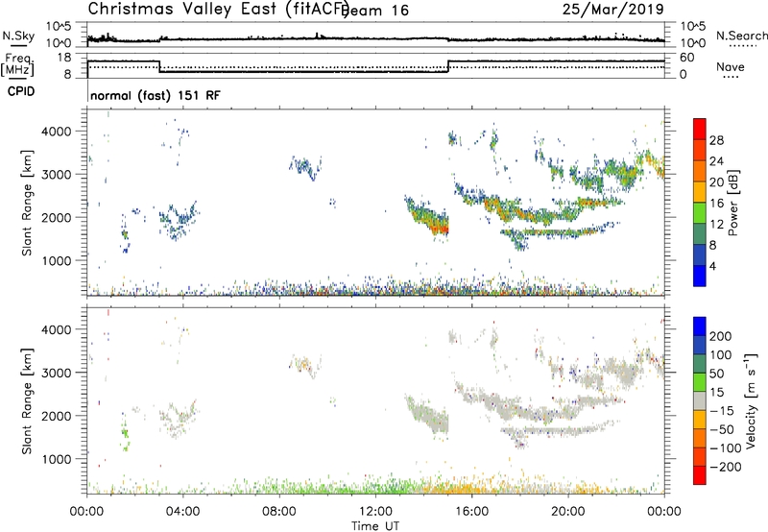Click the '1000' tick on velocity panel axis
This screenshot has height=532, width=768.
coord(56,459)
